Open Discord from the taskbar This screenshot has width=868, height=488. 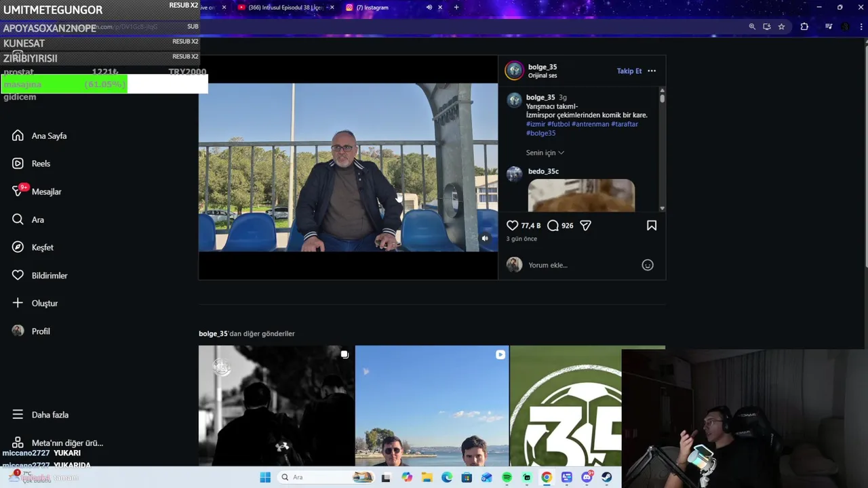pos(587,477)
